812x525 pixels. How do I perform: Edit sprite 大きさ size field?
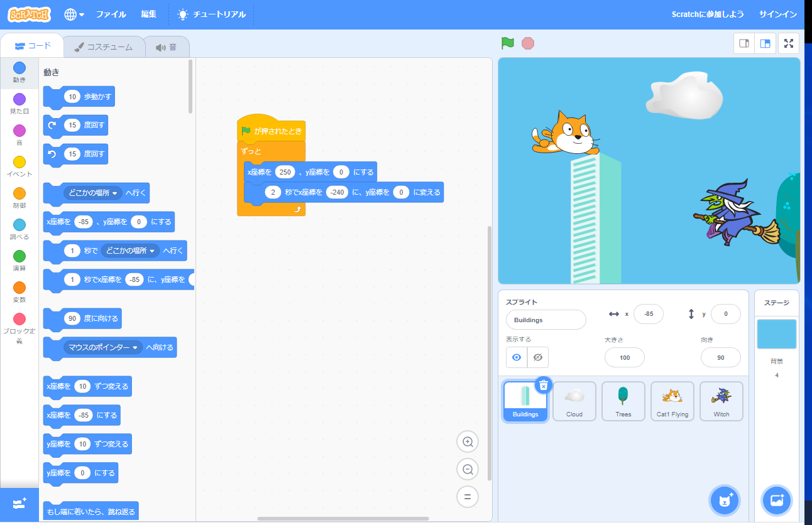[x=625, y=357]
